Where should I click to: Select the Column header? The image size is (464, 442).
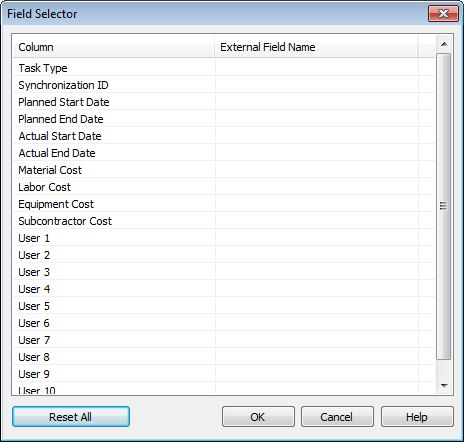(114, 47)
